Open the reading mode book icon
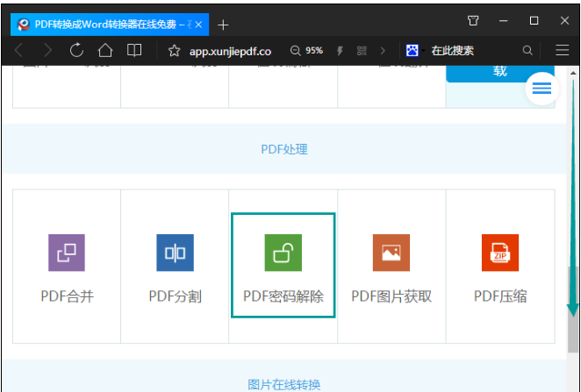The height and width of the screenshot is (392, 581). click(134, 51)
